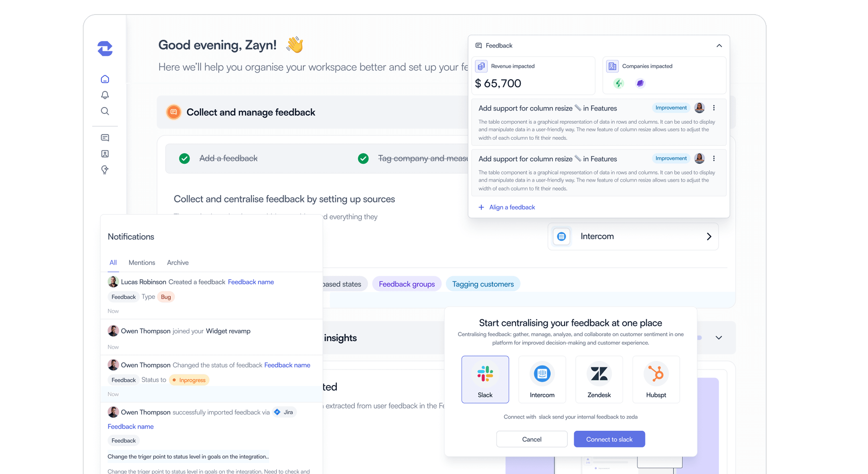The height and width of the screenshot is (474, 868).
Task: Click the Revenue impacted coins icon
Action: click(x=481, y=66)
